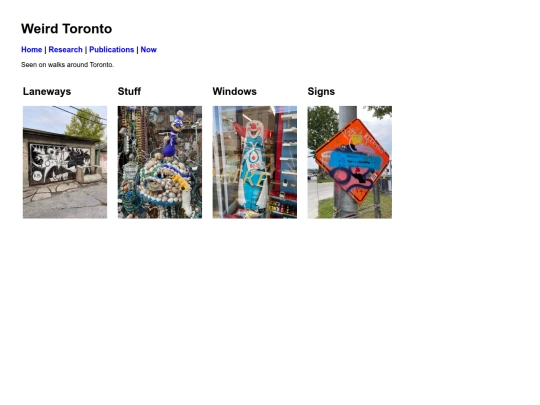Open the Publications link

point(112,50)
